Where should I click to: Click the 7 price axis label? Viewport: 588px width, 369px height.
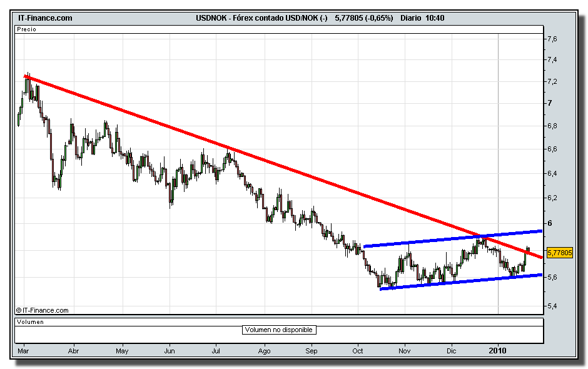click(x=550, y=103)
